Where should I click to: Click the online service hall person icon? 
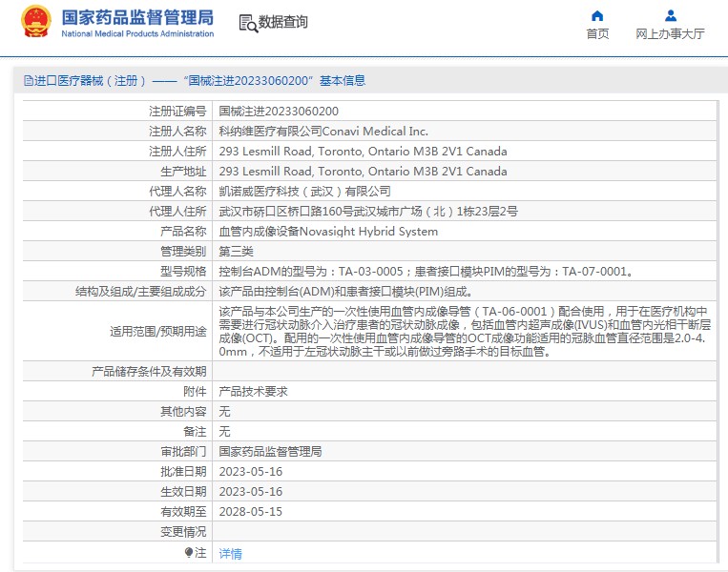[x=671, y=16]
